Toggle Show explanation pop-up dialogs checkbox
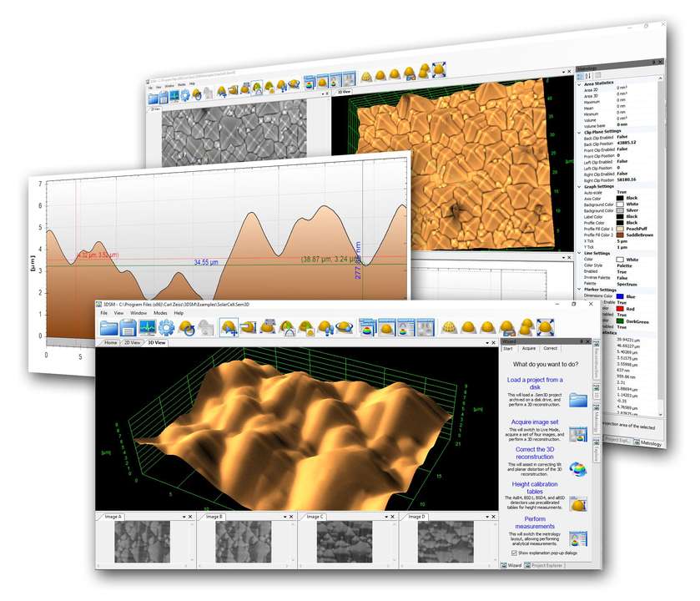The height and width of the screenshot is (601, 700). click(x=514, y=553)
